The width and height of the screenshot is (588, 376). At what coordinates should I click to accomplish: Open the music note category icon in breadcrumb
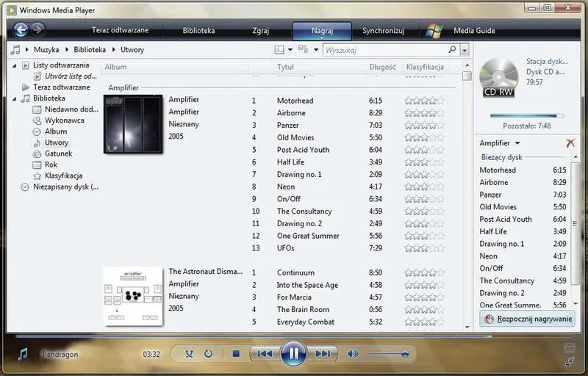point(15,49)
